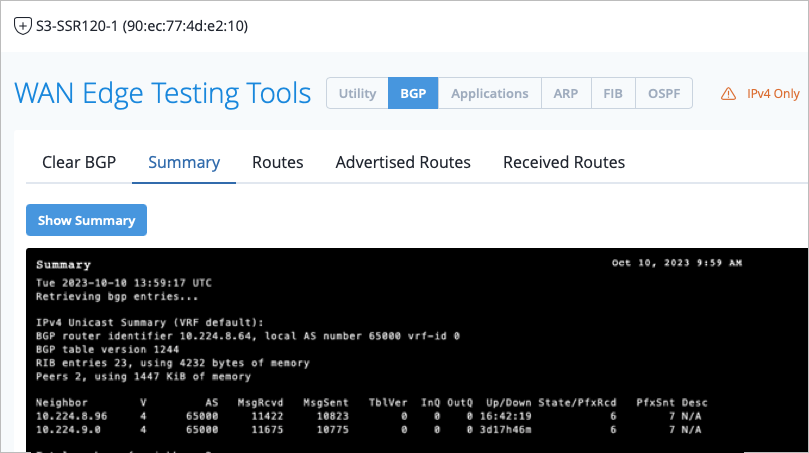Click the orange warning triangle icon
This screenshot has width=809, height=453.
point(728,94)
